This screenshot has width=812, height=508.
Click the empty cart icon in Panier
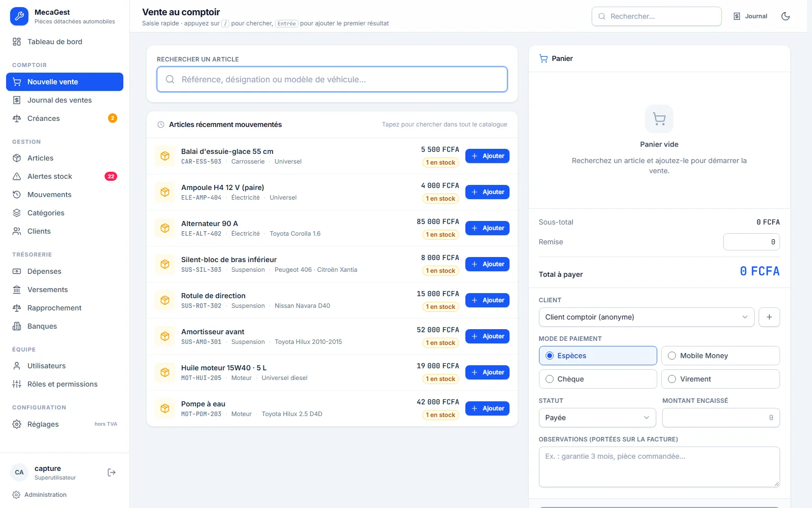click(x=659, y=119)
